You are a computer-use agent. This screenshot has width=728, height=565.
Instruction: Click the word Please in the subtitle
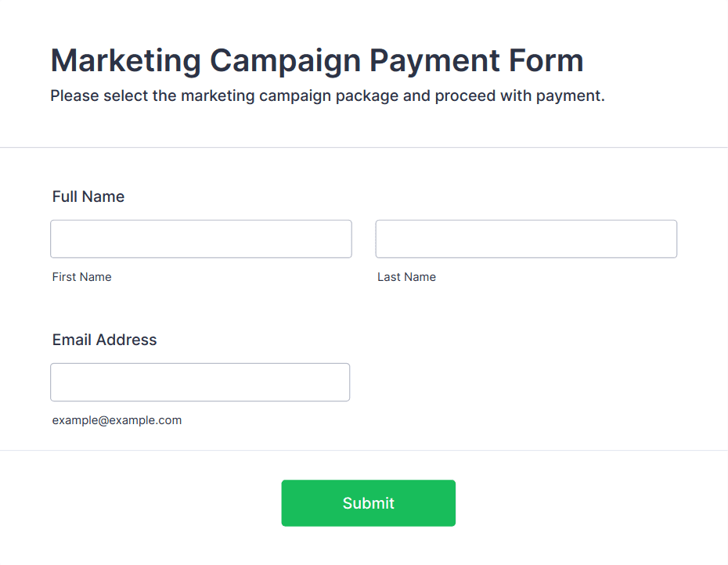pyautogui.click(x=74, y=95)
